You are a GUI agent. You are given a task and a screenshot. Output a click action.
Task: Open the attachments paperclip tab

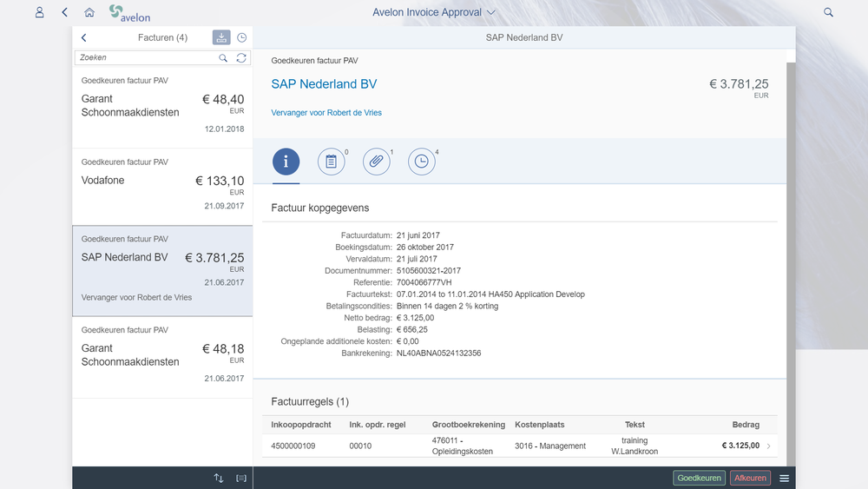pos(377,162)
